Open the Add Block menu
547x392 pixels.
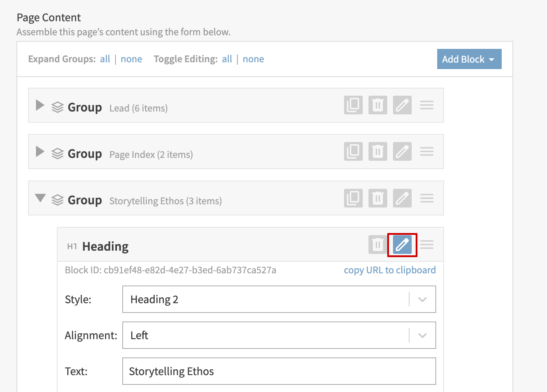tap(469, 59)
